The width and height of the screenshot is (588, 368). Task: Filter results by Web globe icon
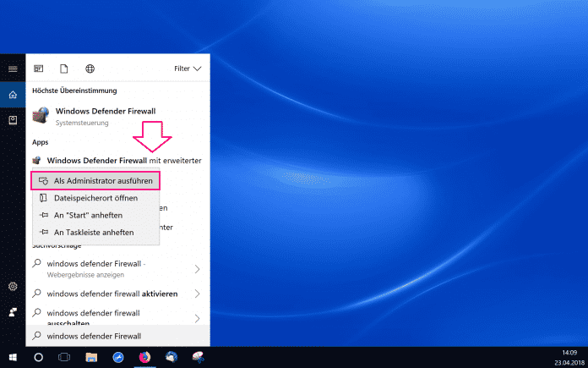click(x=90, y=69)
